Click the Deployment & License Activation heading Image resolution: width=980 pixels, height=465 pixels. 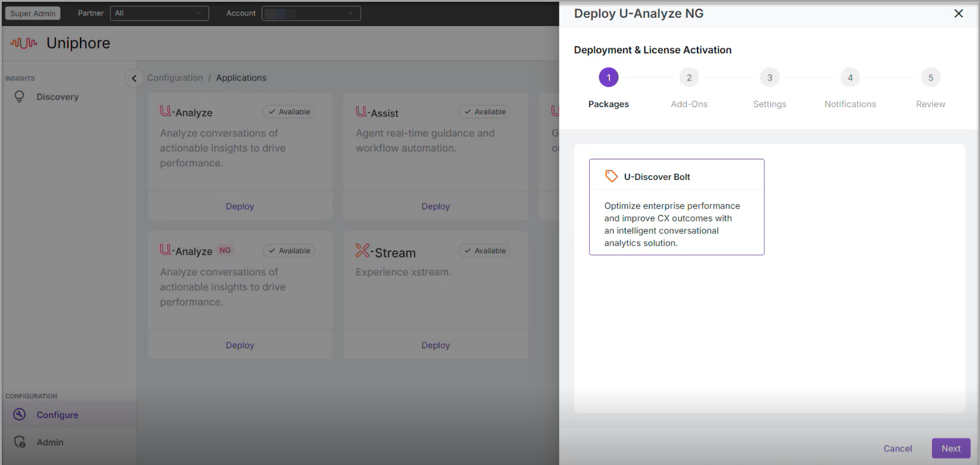point(653,50)
